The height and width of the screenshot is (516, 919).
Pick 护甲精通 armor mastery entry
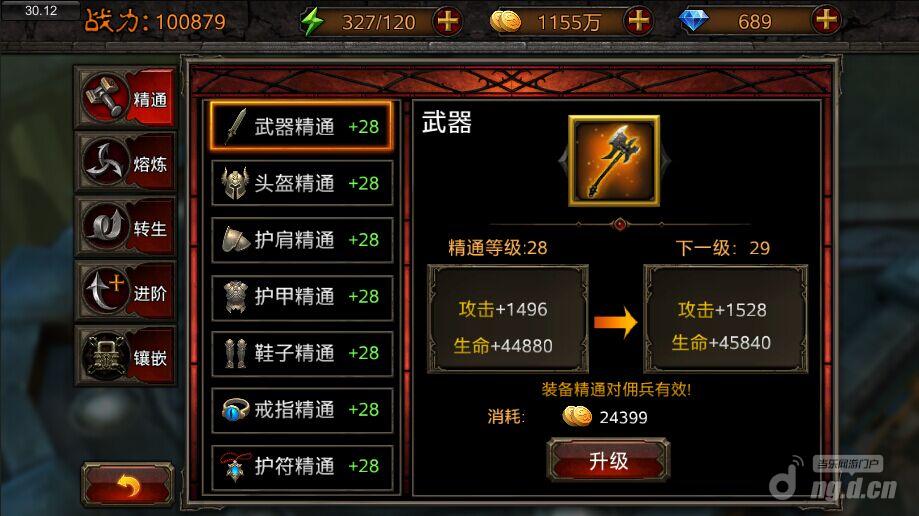click(301, 296)
